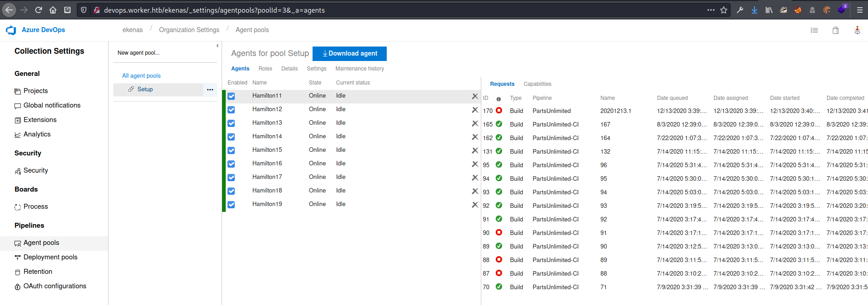Open ekenas breadcrumb link
This screenshot has height=305, width=868.
click(x=133, y=30)
